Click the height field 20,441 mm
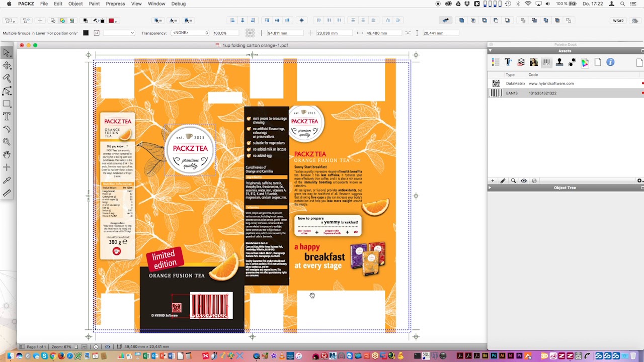 (441, 33)
